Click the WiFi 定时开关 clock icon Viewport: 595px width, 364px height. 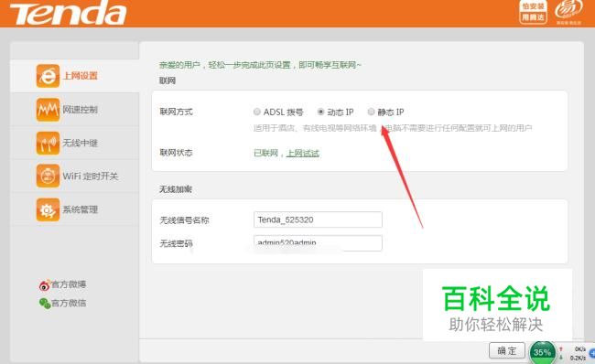click(x=48, y=176)
